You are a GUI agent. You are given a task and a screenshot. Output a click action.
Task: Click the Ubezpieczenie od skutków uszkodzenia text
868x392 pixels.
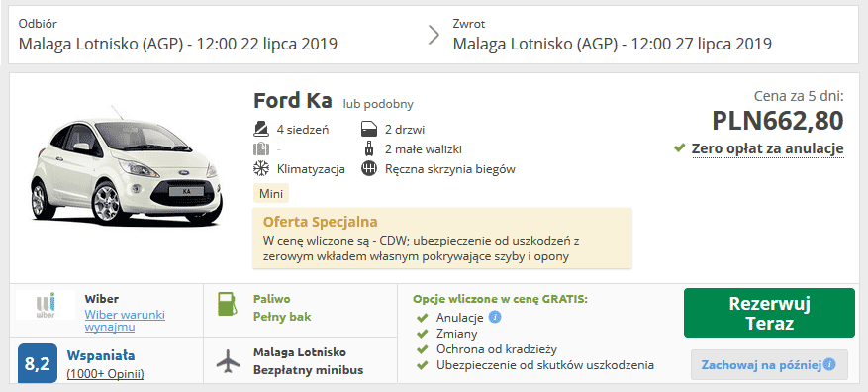click(545, 365)
